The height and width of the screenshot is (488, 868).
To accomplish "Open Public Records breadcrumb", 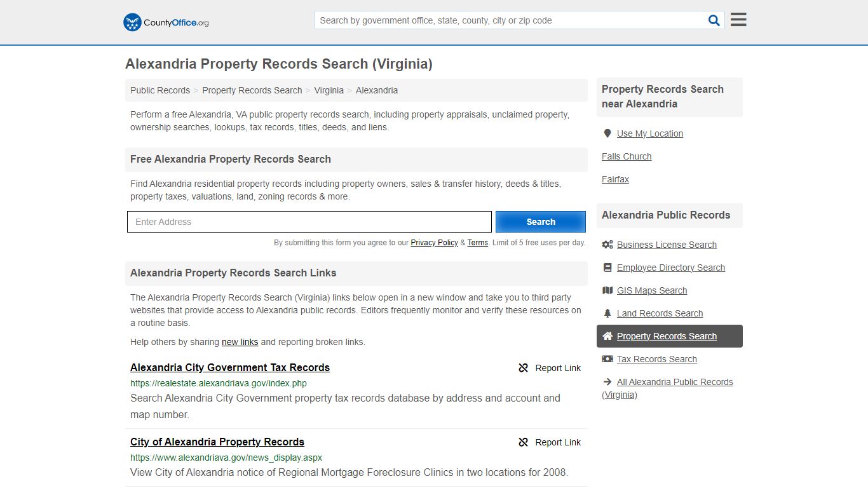I will [160, 90].
